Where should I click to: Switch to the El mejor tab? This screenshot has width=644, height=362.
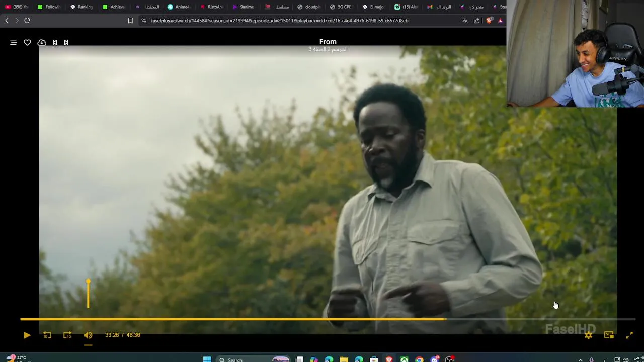pyautogui.click(x=373, y=7)
